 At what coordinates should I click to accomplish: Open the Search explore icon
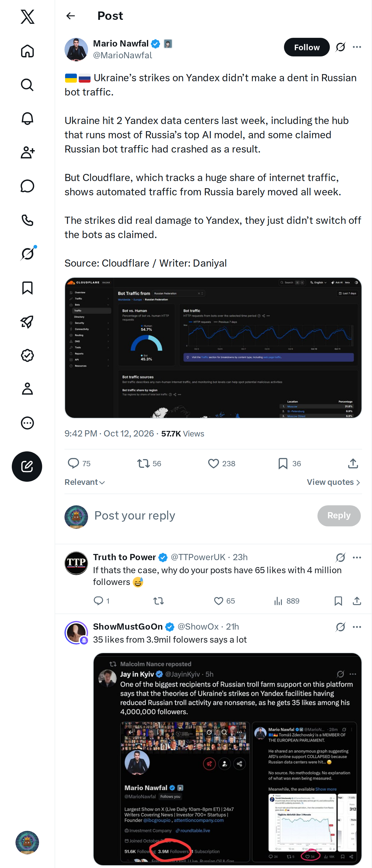coord(27,85)
